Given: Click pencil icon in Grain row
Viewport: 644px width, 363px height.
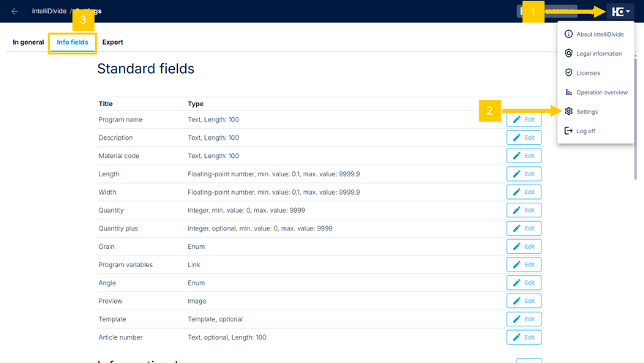Looking at the screenshot, I should pyautogui.click(x=517, y=247).
